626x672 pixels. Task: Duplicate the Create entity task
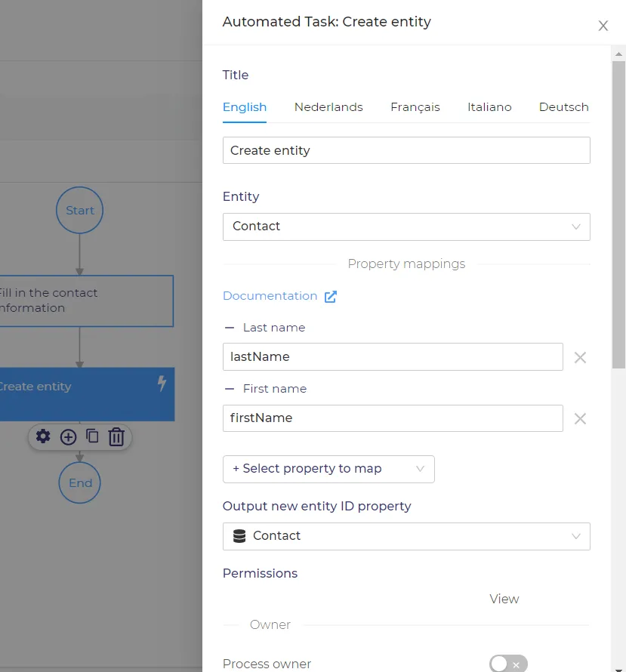click(x=92, y=436)
